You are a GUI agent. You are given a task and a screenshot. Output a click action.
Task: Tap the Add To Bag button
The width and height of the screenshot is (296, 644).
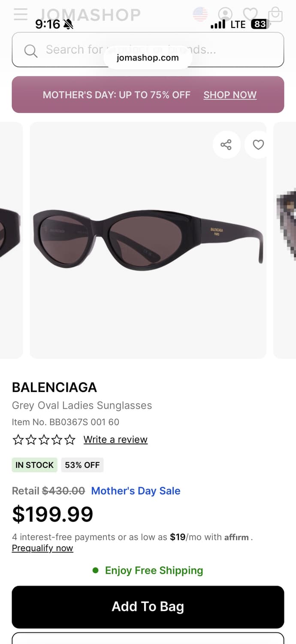click(148, 607)
